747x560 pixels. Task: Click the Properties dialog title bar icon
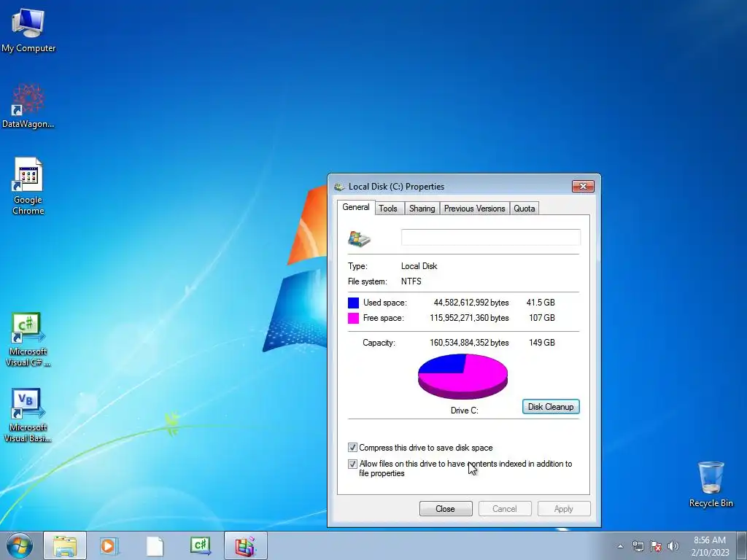click(x=339, y=187)
